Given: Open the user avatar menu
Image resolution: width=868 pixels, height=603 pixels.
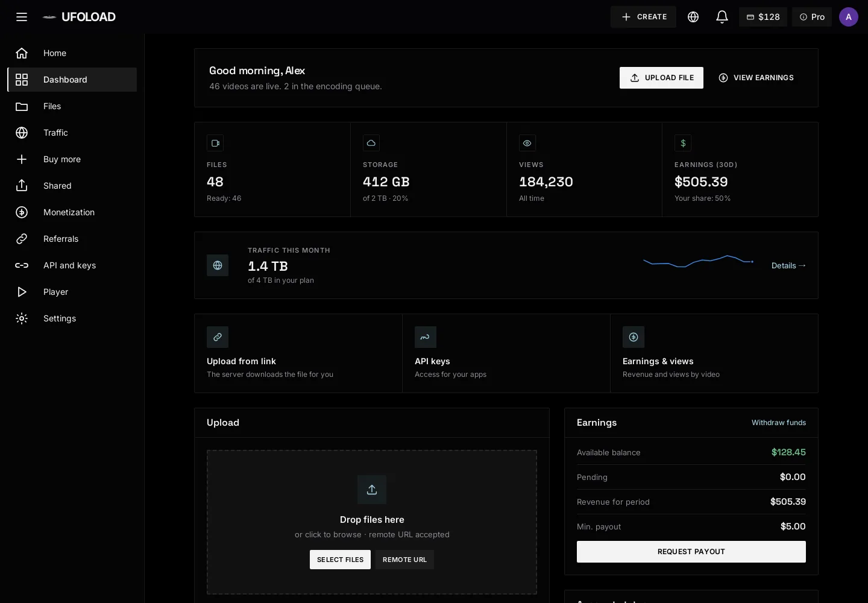Looking at the screenshot, I should (x=849, y=17).
